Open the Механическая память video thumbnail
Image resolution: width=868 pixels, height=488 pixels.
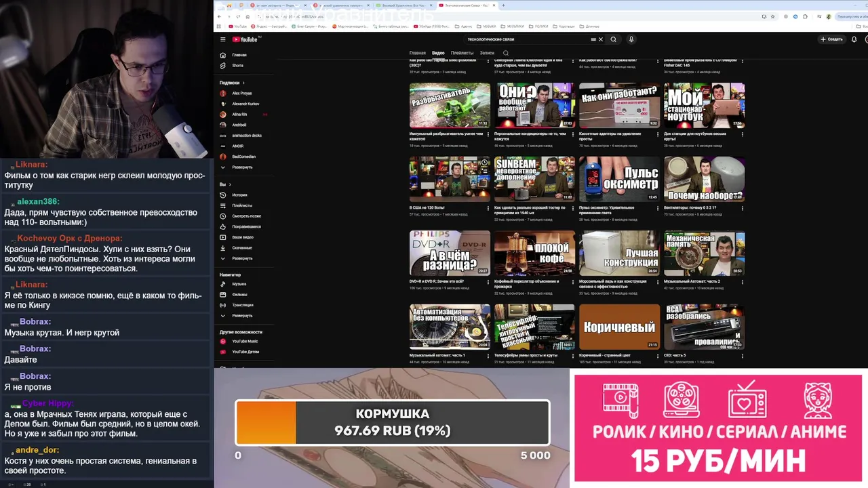pos(704,253)
